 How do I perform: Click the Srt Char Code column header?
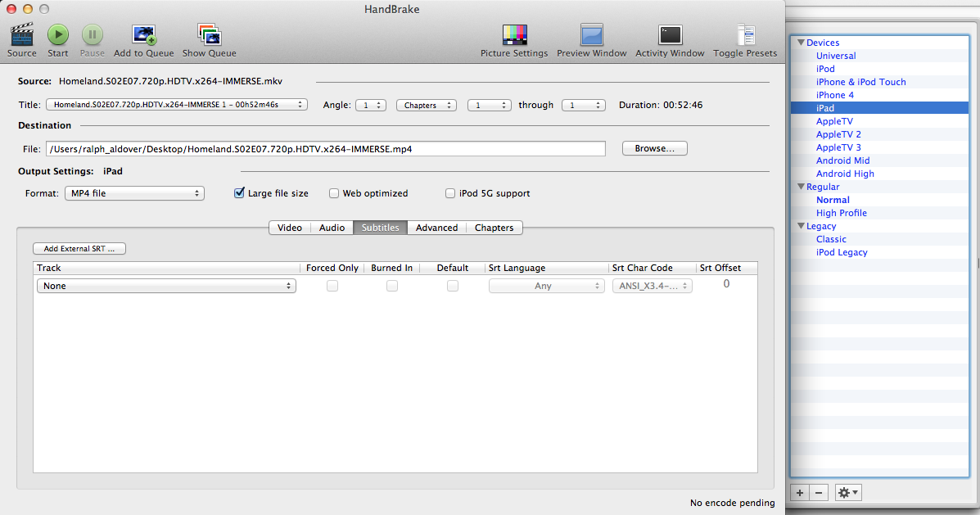pyautogui.click(x=652, y=268)
